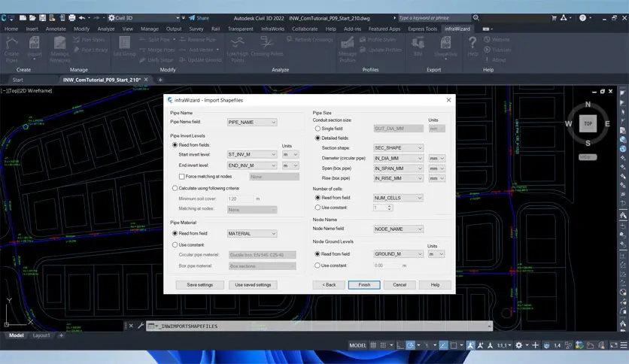
Task: Open the IN_DIA_MM diameter dropdown
Action: [x=398, y=159]
